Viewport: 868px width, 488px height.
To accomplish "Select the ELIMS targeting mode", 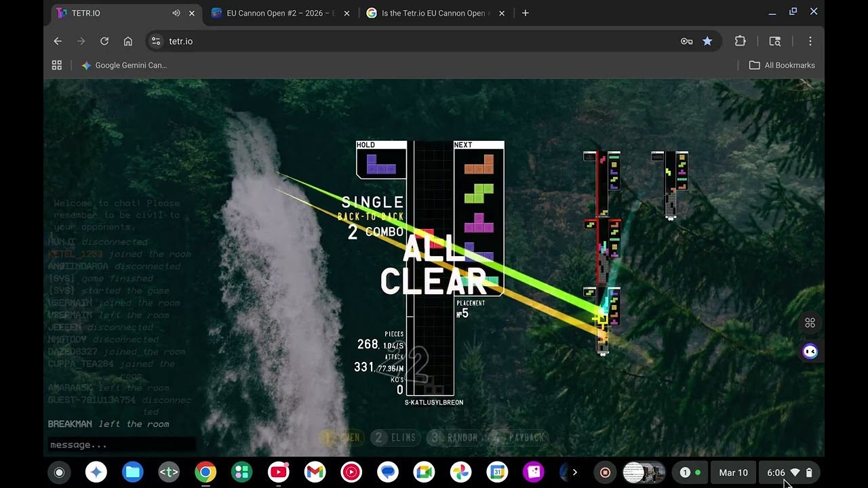I will tap(395, 438).
